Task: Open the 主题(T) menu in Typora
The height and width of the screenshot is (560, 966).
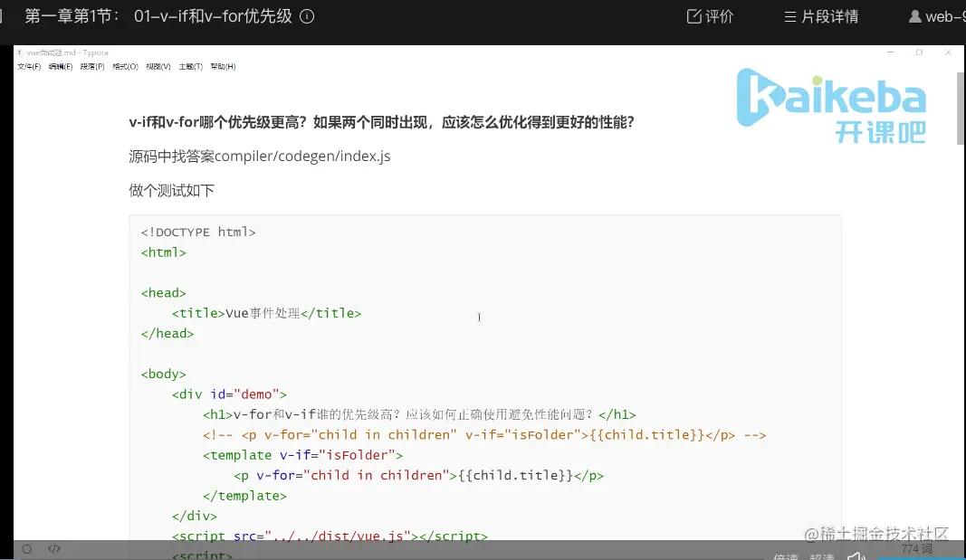Action: (190, 66)
